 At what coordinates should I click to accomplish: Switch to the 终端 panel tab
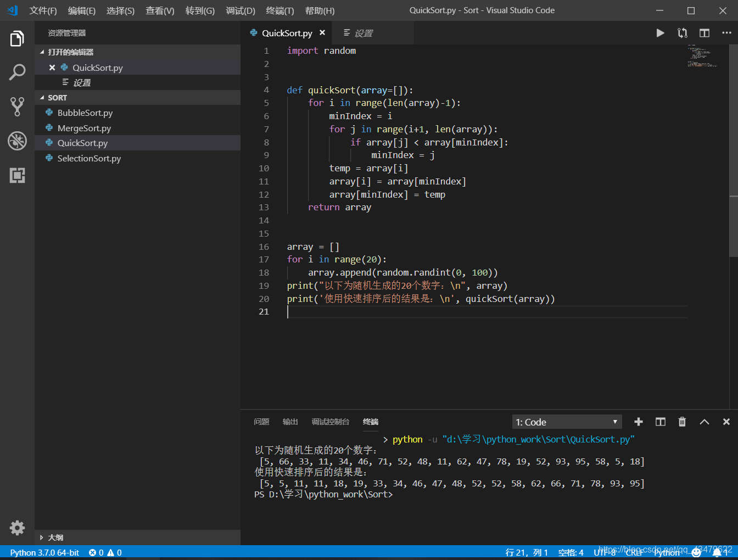point(371,422)
